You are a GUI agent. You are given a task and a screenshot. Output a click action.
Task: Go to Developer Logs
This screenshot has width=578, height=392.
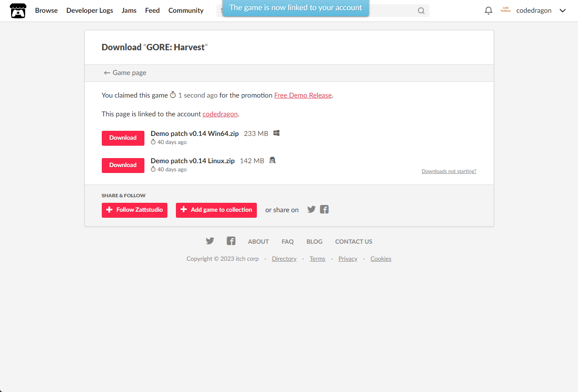(90, 10)
